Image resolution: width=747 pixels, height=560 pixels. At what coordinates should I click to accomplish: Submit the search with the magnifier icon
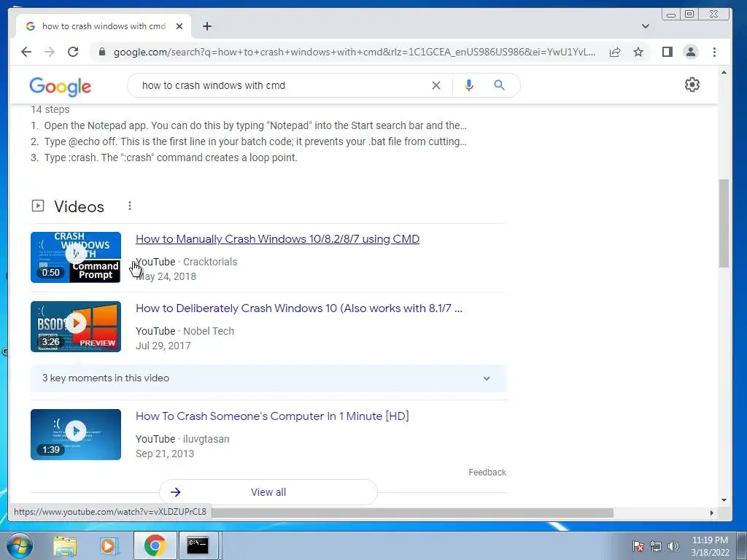pos(499,85)
